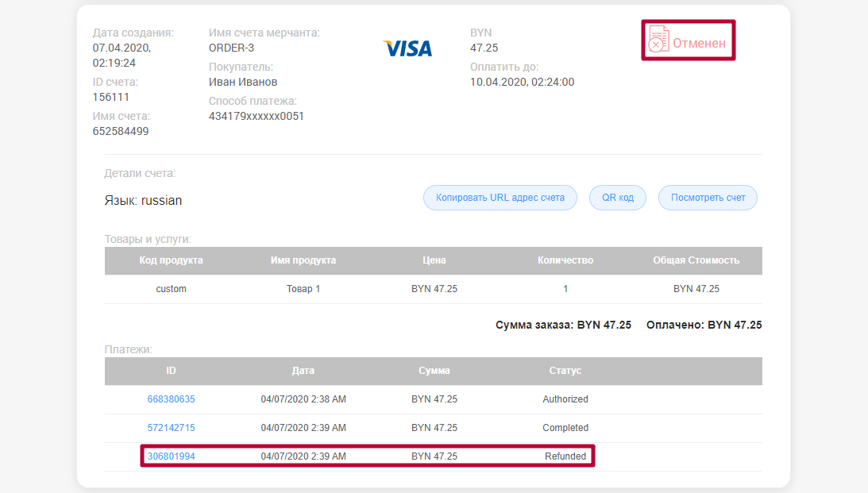Click the Общая Стоимость column header
The width and height of the screenshot is (868, 493).
click(x=696, y=260)
